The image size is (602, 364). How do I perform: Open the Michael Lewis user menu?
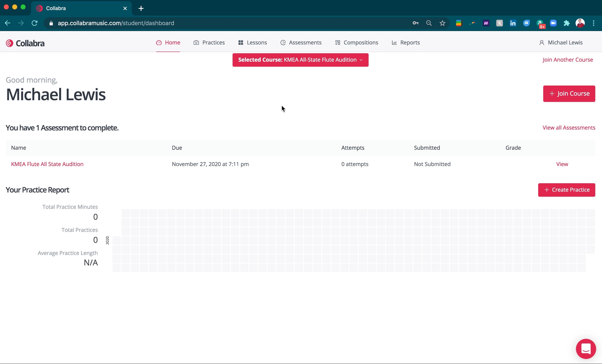tap(561, 43)
